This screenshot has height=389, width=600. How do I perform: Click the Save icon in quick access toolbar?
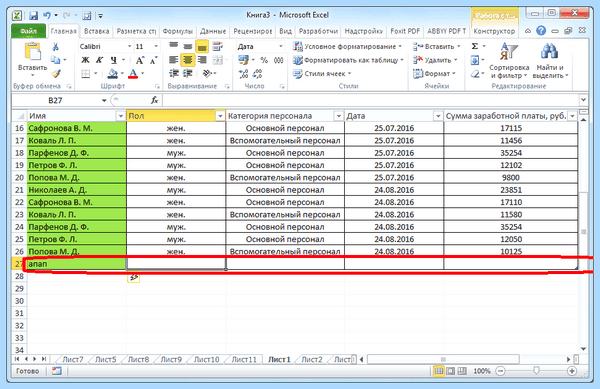(34, 16)
